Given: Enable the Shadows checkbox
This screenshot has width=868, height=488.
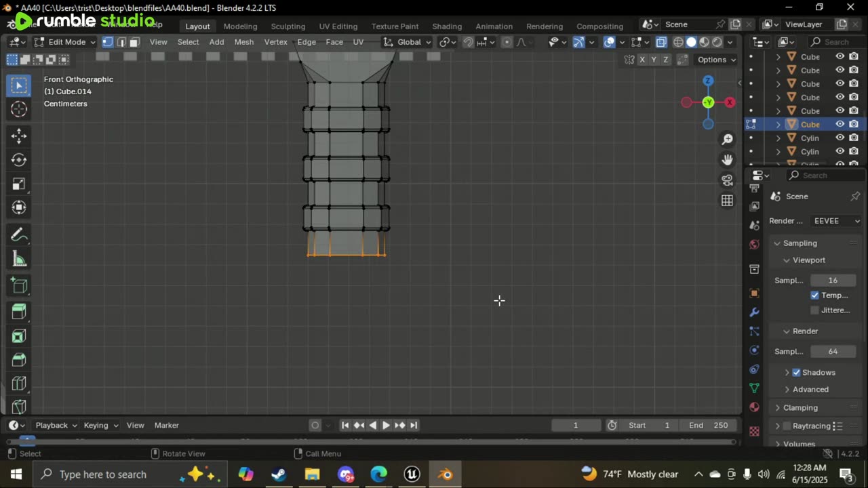Looking at the screenshot, I should (796, 372).
